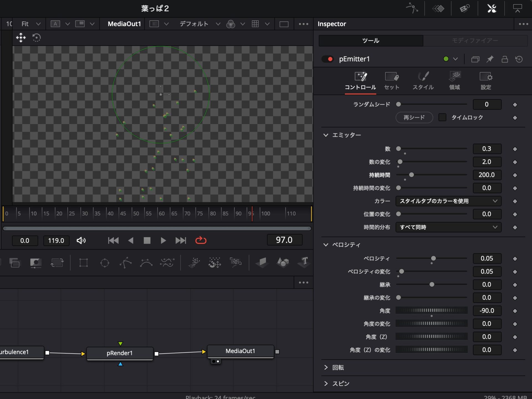532x399 pixels.
Task: Toggle pEmitter1 enable switch
Action: [328, 59]
